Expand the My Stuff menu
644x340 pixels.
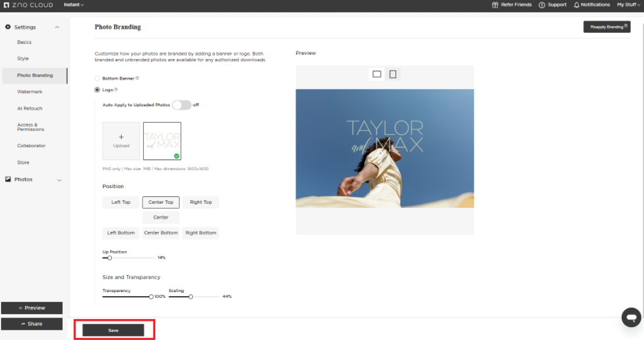[628, 5]
